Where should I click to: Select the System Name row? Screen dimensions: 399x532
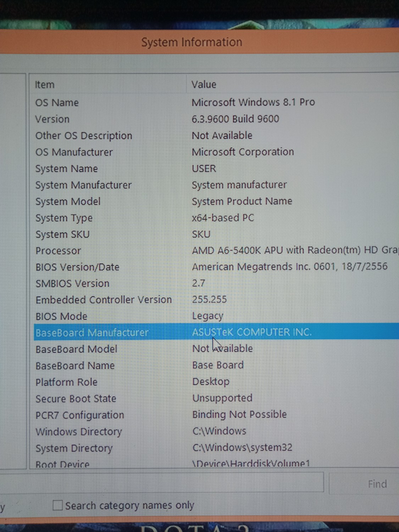tap(216, 168)
